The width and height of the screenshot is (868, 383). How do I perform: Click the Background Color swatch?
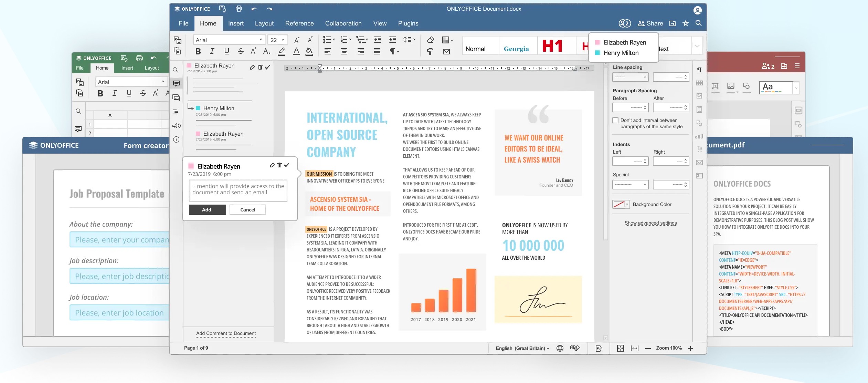tap(619, 204)
